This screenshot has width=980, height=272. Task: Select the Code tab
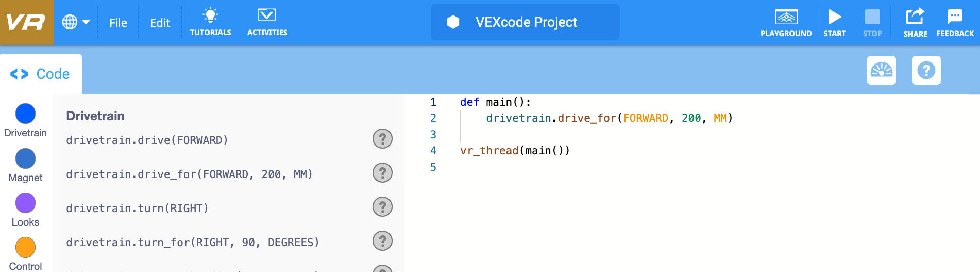(x=41, y=74)
